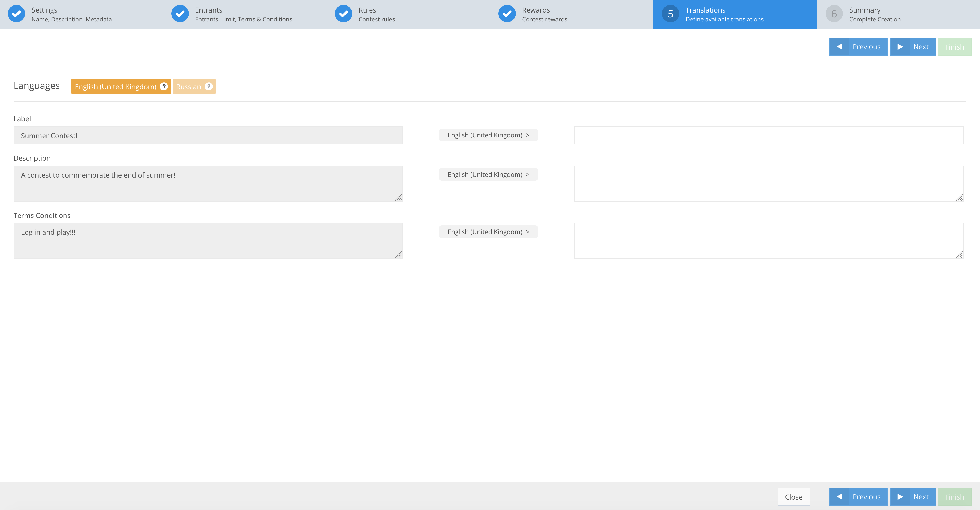The height and width of the screenshot is (510, 980).
Task: Click the 'Label' field caption
Action: pos(22,119)
